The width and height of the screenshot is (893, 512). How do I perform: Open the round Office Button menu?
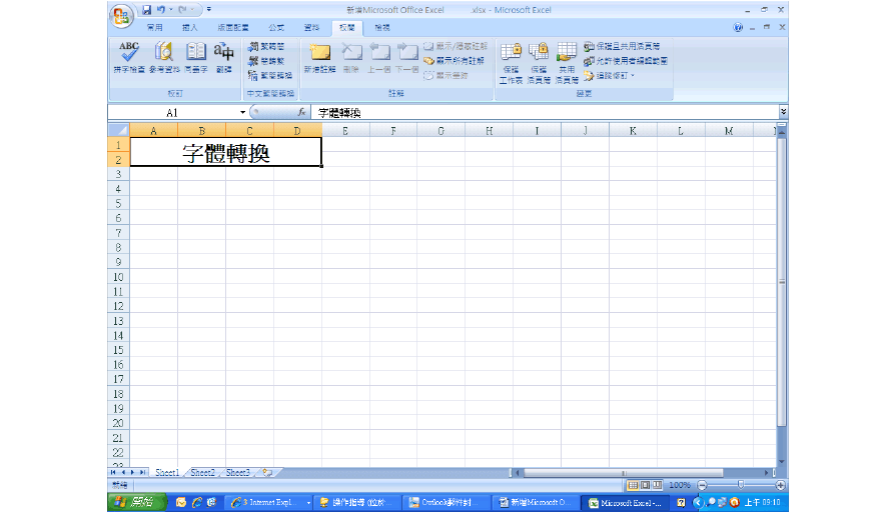click(121, 16)
